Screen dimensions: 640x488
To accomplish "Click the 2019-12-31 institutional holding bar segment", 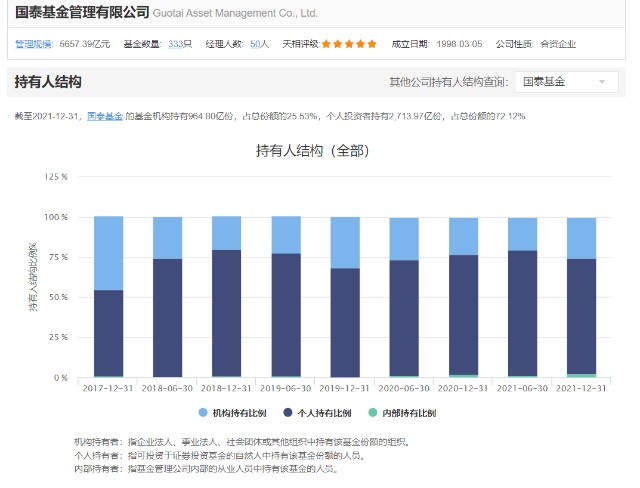I will 345,242.
